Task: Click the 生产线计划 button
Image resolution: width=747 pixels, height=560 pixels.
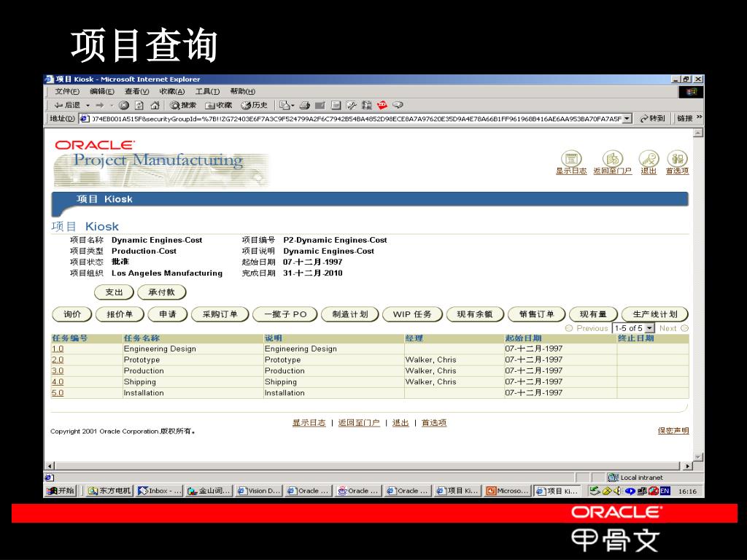Action: 655,314
